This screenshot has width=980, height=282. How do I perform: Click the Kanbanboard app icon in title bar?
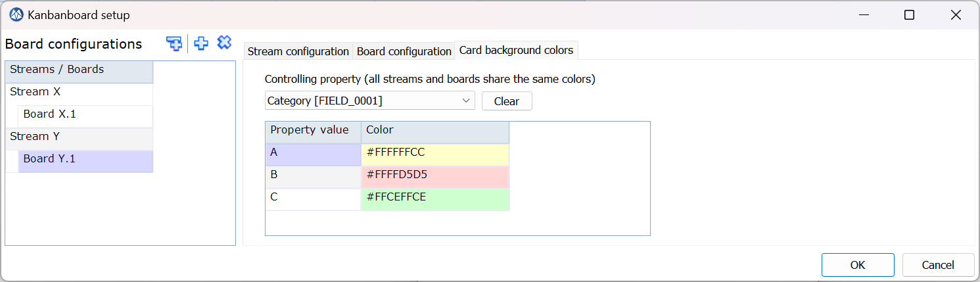click(x=16, y=14)
